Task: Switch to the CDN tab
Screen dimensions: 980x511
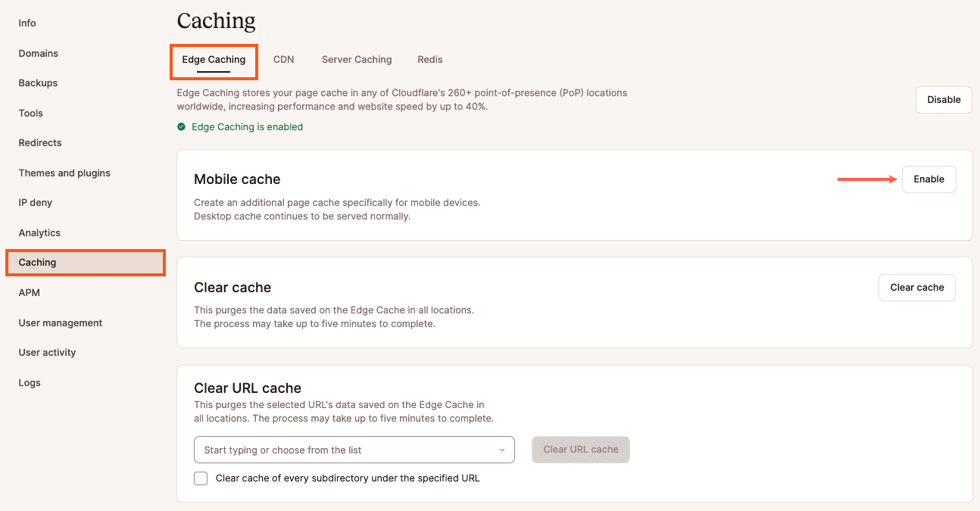Action: [283, 59]
